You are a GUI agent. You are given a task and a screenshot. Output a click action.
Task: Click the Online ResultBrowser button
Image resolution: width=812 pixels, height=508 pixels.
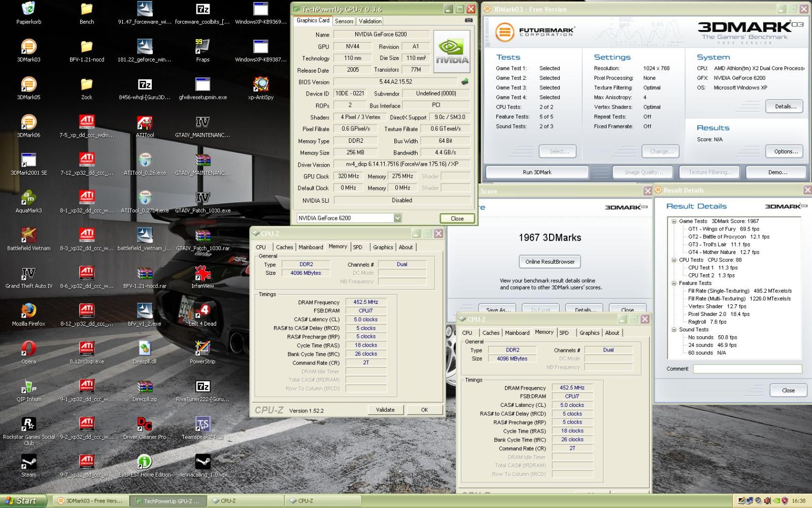pyautogui.click(x=550, y=262)
